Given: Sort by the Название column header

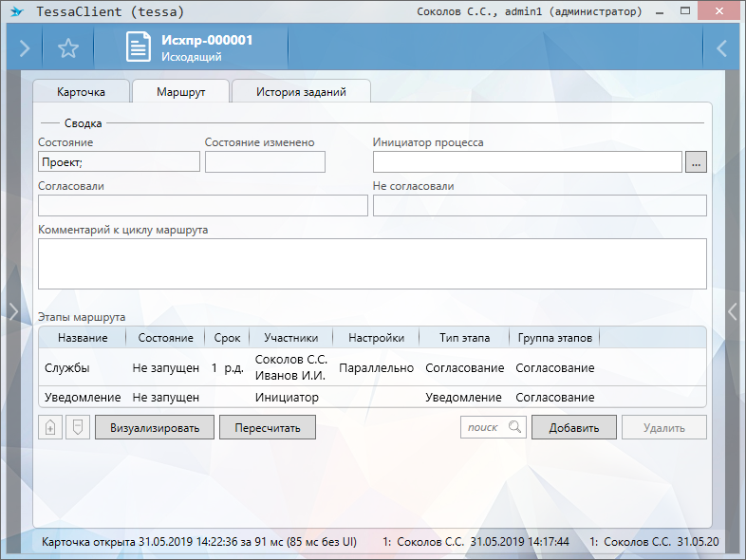Looking at the screenshot, I should click(83, 337).
